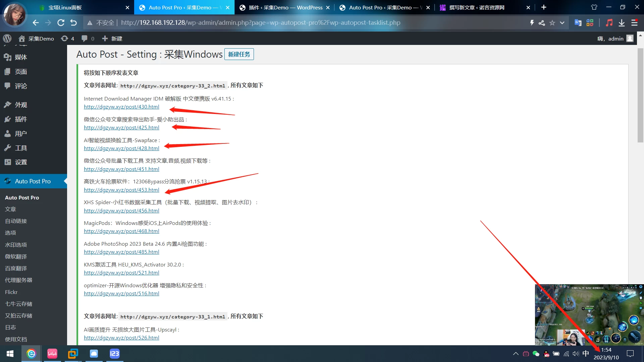
Task: Switch to 插件 ‹ 采集Demo — WordPress tab
Action: tap(285, 7)
